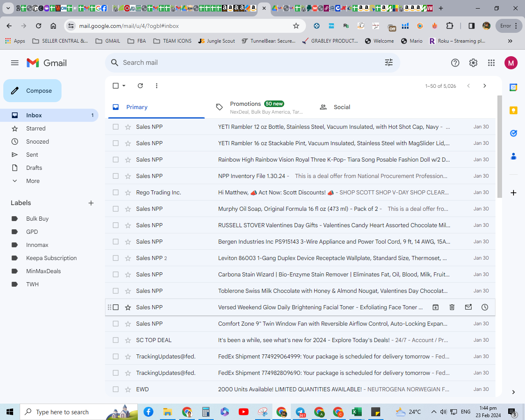Open Gmail settings gear

(x=473, y=63)
